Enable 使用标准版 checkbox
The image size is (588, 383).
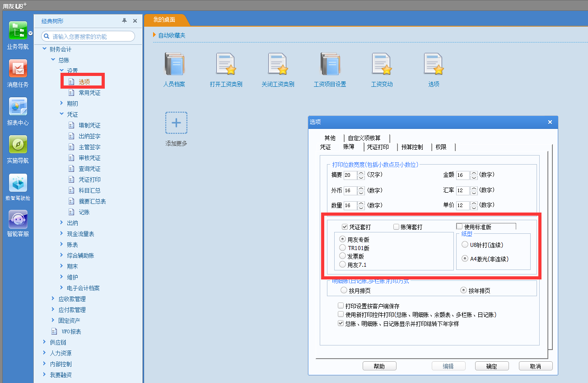tap(460, 227)
